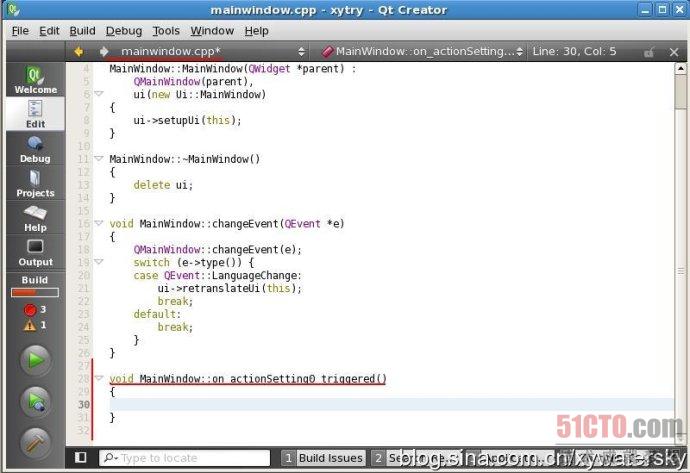Click the editor lock icon
The image size is (690, 473).
[649, 52]
